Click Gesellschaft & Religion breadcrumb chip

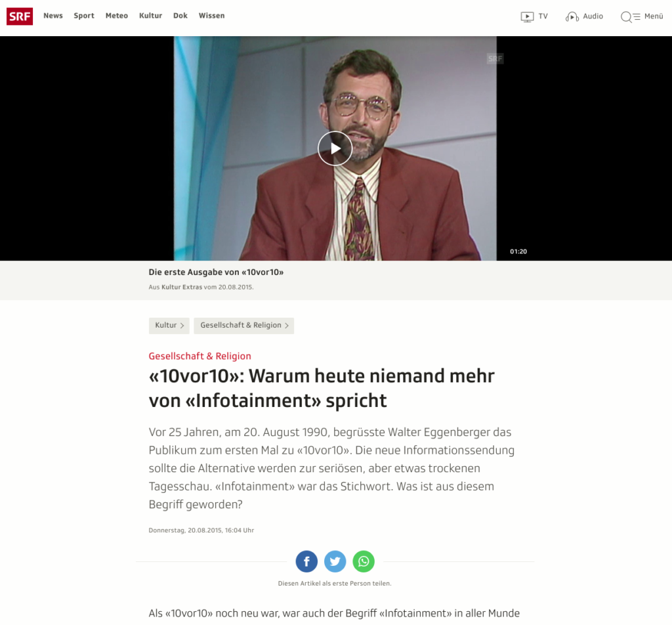tap(243, 326)
